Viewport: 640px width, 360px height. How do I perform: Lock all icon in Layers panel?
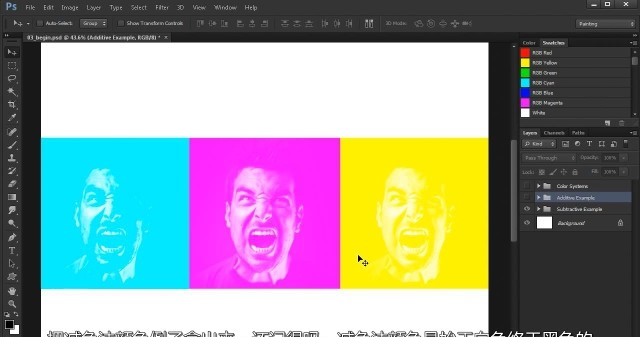[x=575, y=172]
